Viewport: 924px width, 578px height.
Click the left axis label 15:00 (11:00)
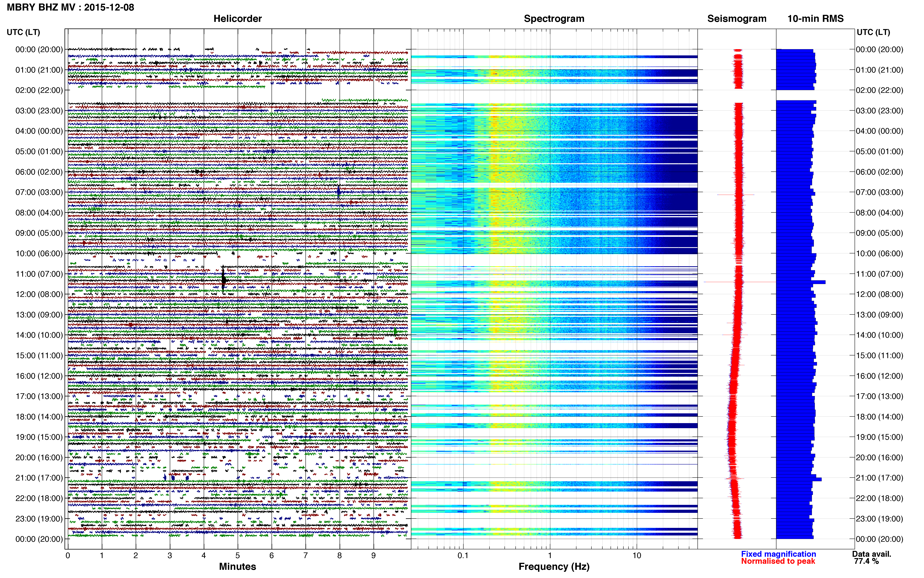point(39,355)
